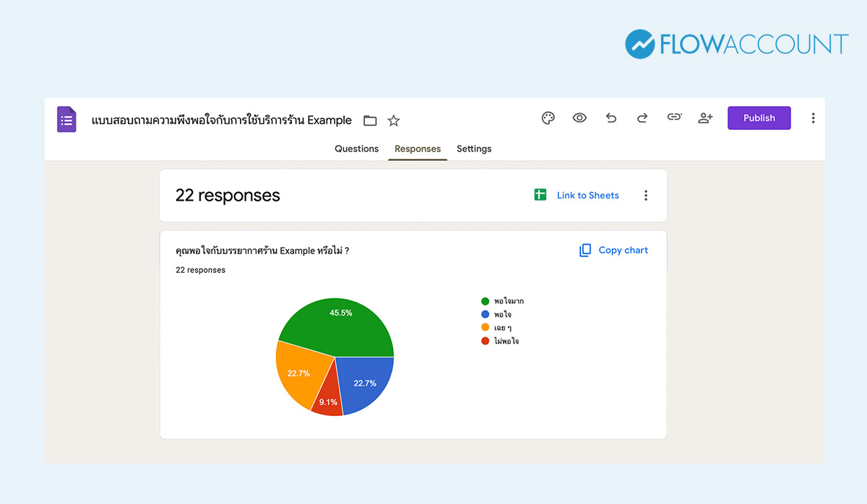Open Add collaborators icon
The height and width of the screenshot is (504, 867).
click(x=704, y=118)
